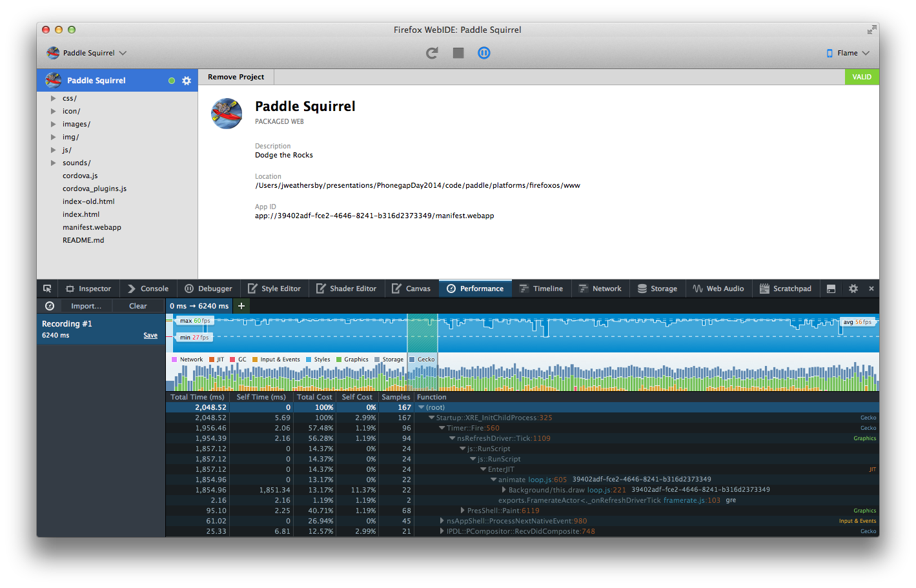Open the Scratchpad tab
The height and width of the screenshot is (588, 916).
point(786,289)
